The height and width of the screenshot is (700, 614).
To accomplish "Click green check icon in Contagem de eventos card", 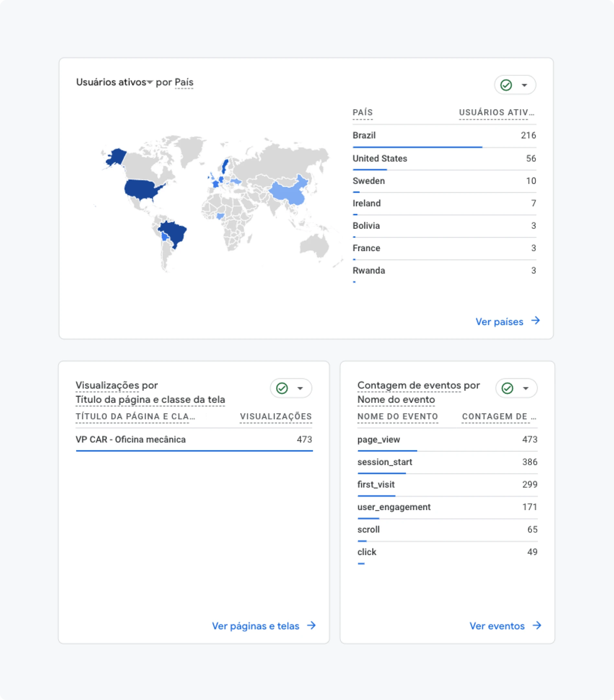I will click(x=507, y=388).
